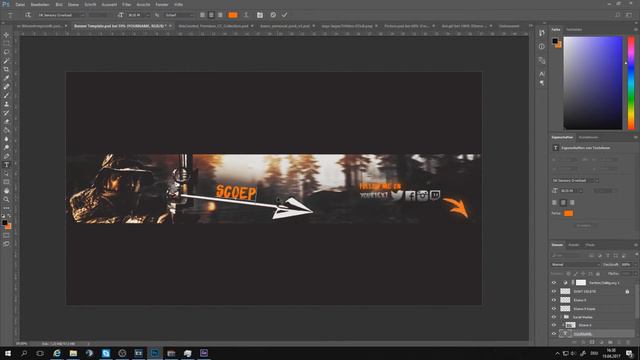Open the Datei menu
The width and height of the screenshot is (640, 360).
coord(20,4)
